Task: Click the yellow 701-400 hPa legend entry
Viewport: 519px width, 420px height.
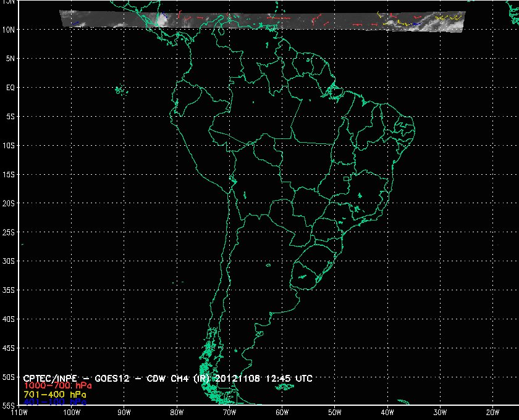Action: pos(55,395)
